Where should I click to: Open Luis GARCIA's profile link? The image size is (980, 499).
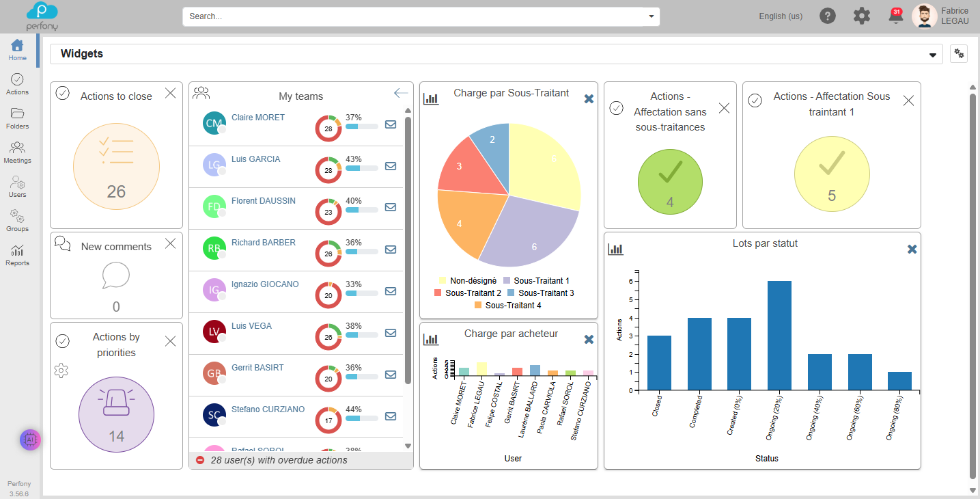point(255,159)
